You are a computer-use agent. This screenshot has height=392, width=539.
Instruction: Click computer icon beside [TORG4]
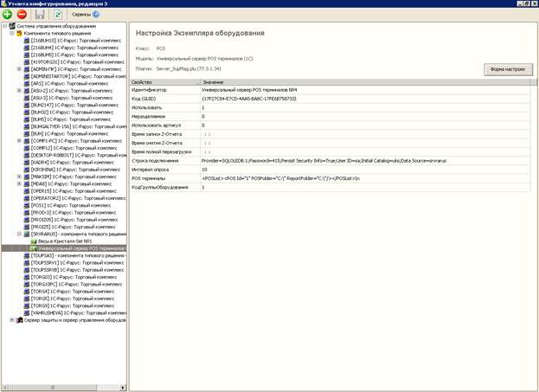(27, 292)
